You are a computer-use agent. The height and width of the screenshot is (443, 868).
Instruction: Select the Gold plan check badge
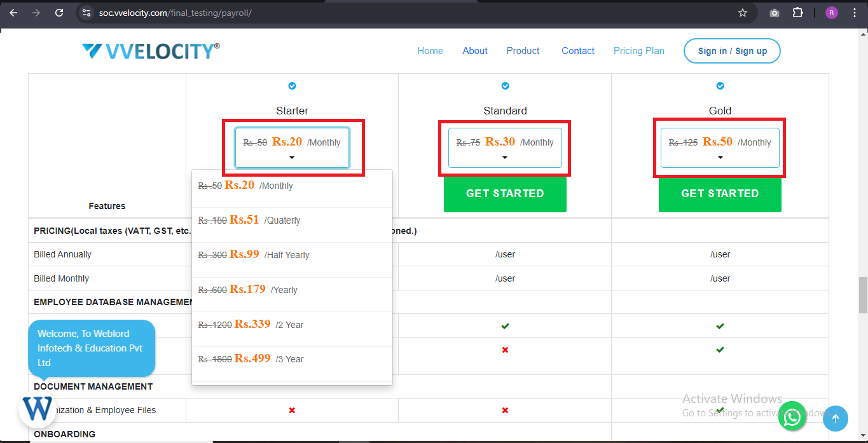720,86
